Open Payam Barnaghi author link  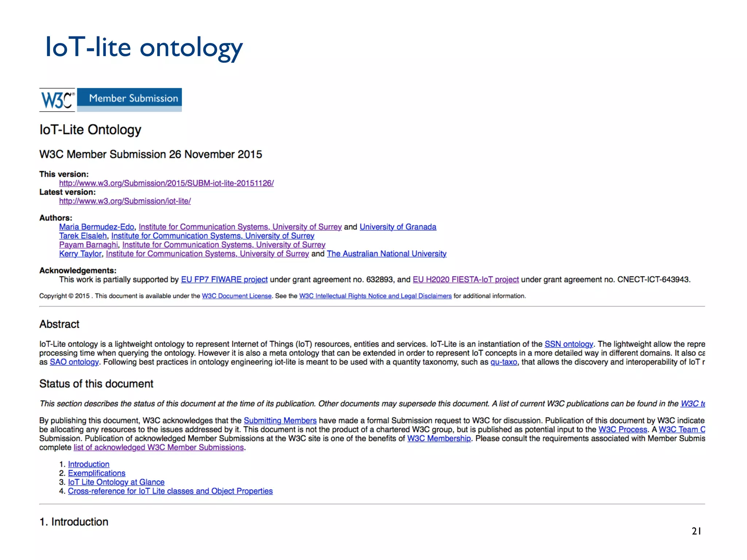pyautogui.click(x=89, y=245)
